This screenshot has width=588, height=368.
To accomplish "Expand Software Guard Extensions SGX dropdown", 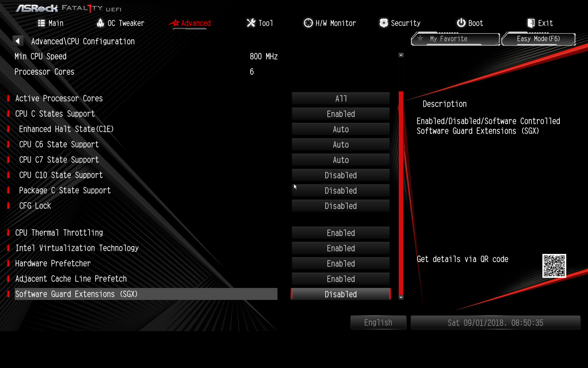I will (340, 294).
